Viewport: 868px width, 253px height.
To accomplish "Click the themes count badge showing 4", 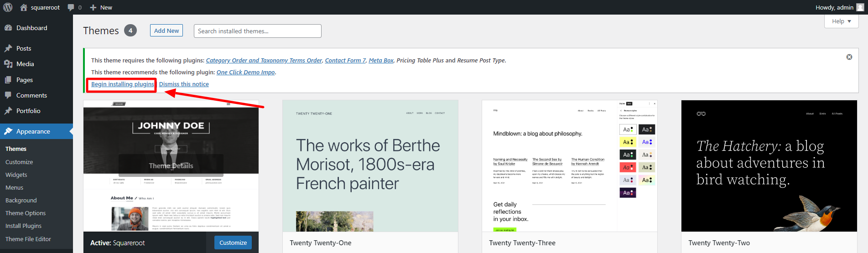I will click(130, 31).
